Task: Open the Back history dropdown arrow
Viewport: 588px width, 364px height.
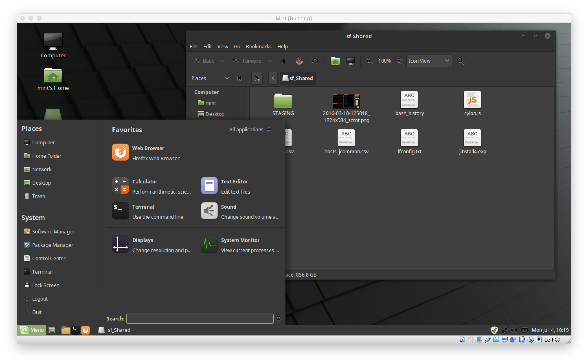Action: click(222, 61)
